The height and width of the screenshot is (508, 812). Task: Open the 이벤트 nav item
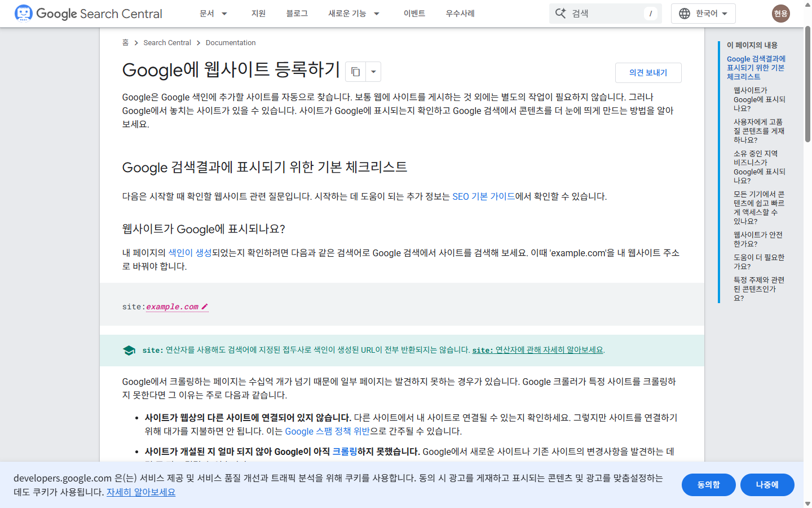pos(414,14)
